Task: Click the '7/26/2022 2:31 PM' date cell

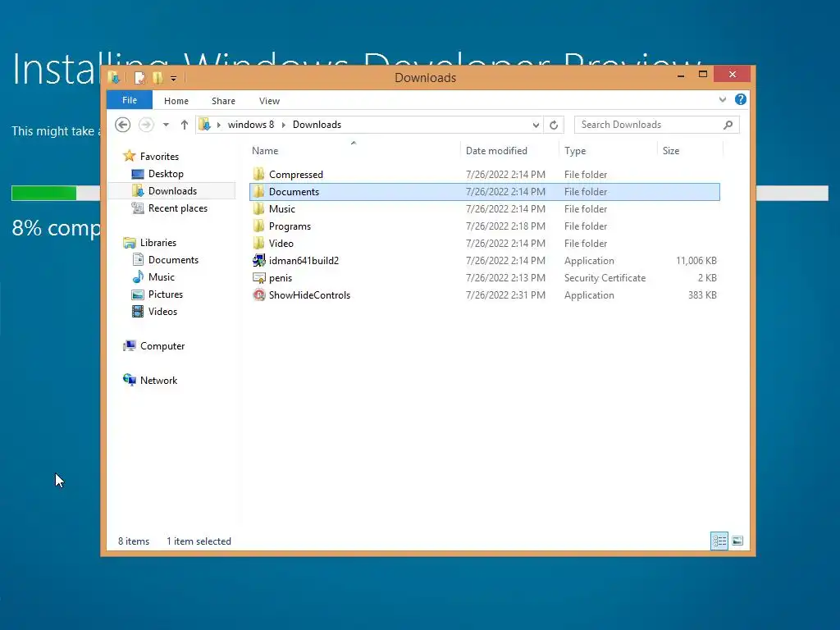Action: click(505, 294)
